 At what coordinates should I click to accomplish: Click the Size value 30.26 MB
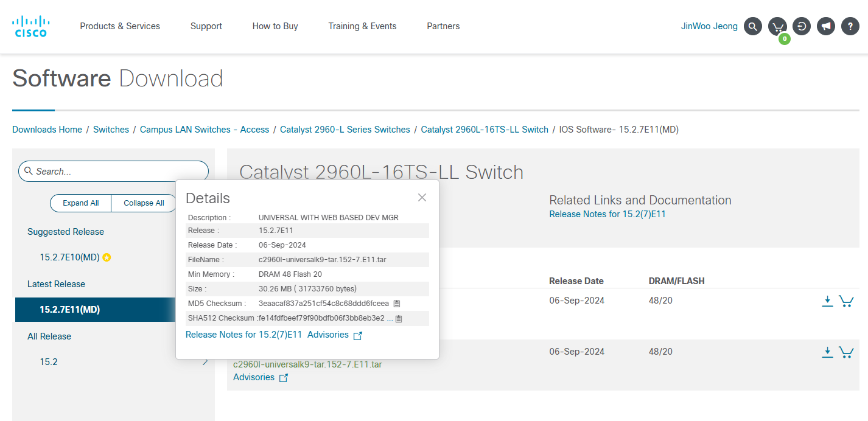(307, 289)
